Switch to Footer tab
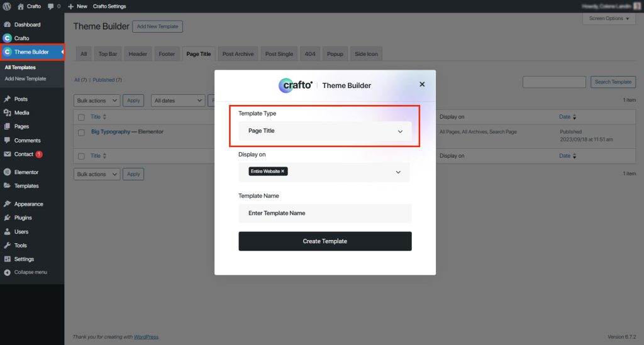Screen dimensions: 644x345 [167, 54]
